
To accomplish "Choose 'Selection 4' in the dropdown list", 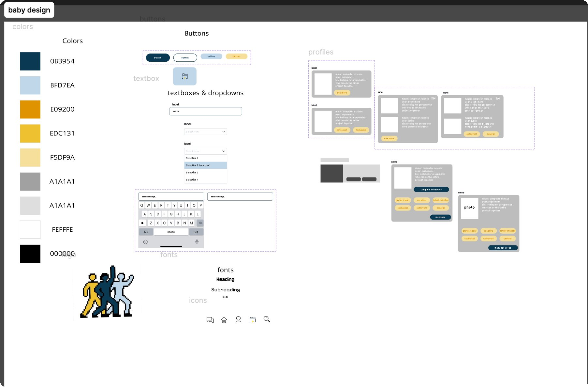I will pyautogui.click(x=205, y=180).
